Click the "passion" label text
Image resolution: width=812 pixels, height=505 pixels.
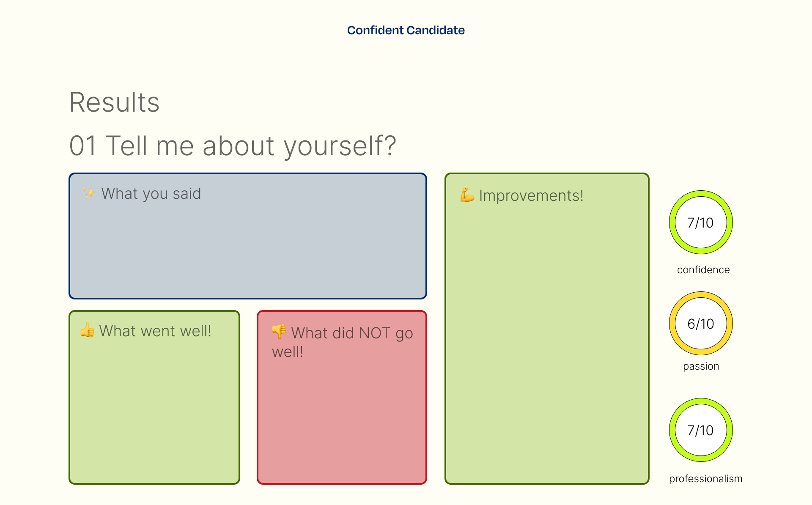(x=701, y=366)
